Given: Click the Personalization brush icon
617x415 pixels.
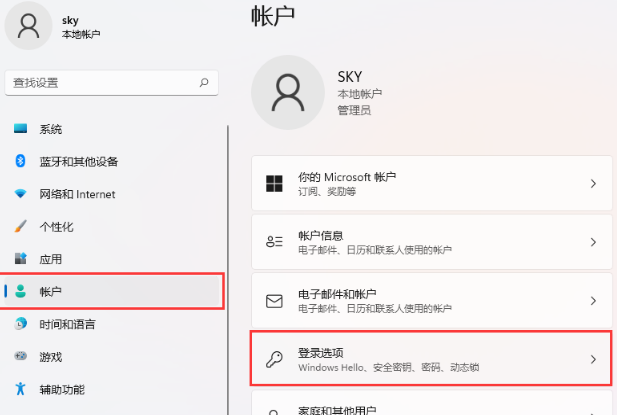Looking at the screenshot, I should click(20, 226).
